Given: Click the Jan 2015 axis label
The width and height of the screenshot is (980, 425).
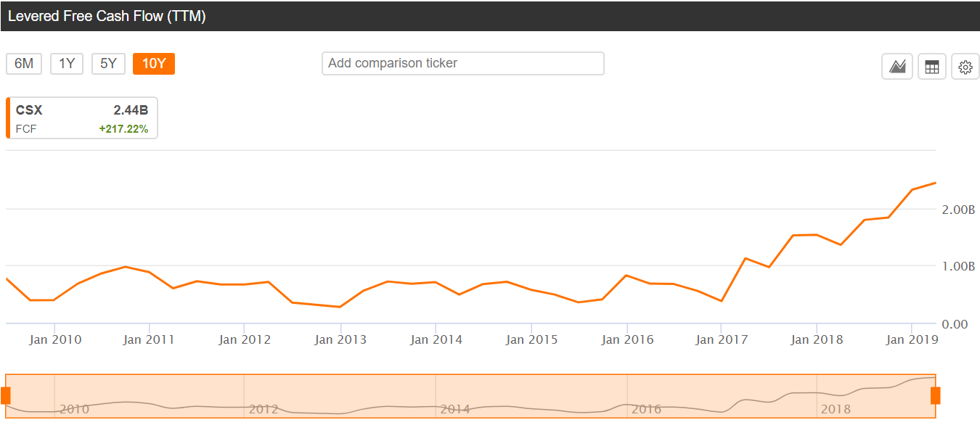Looking at the screenshot, I should tap(532, 339).
